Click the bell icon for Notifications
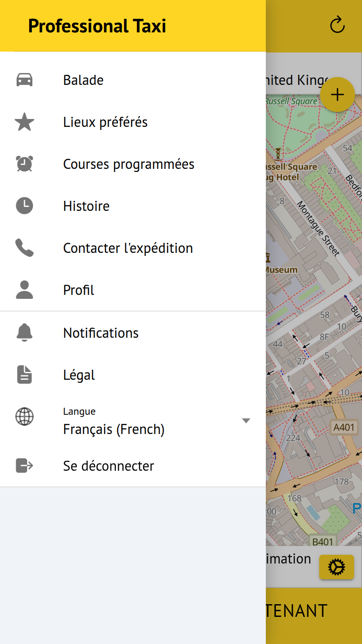The height and width of the screenshot is (644, 362). click(24, 333)
